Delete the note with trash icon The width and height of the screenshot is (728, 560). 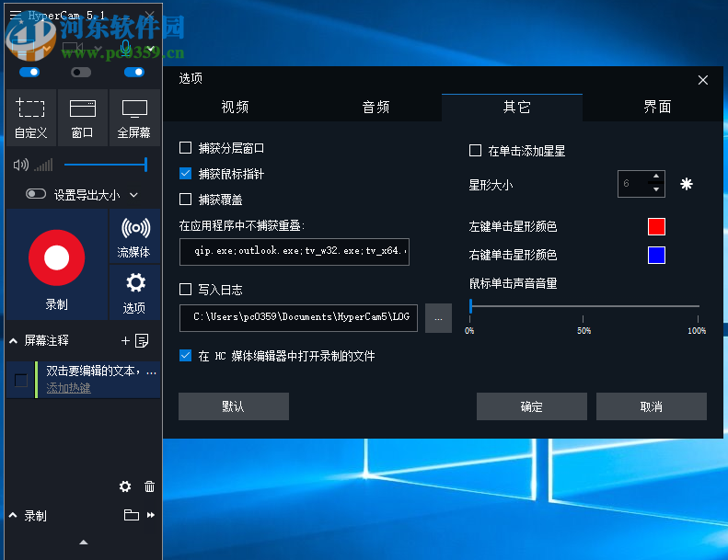[149, 486]
